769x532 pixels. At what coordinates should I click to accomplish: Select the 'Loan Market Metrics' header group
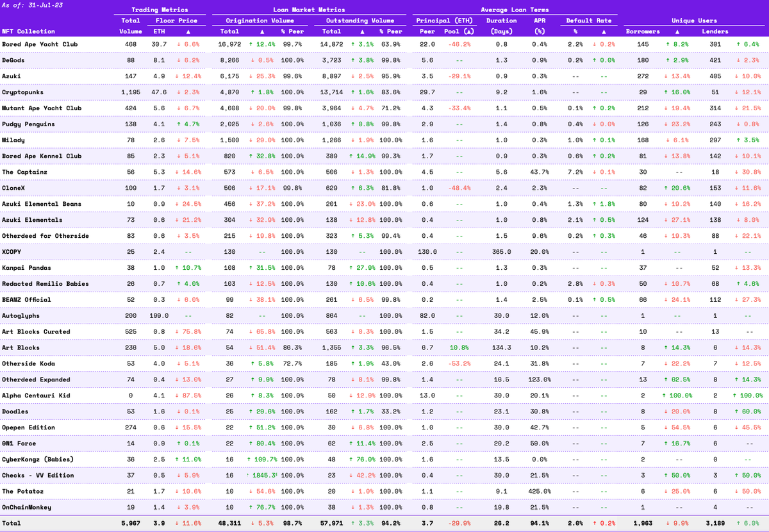(308, 10)
